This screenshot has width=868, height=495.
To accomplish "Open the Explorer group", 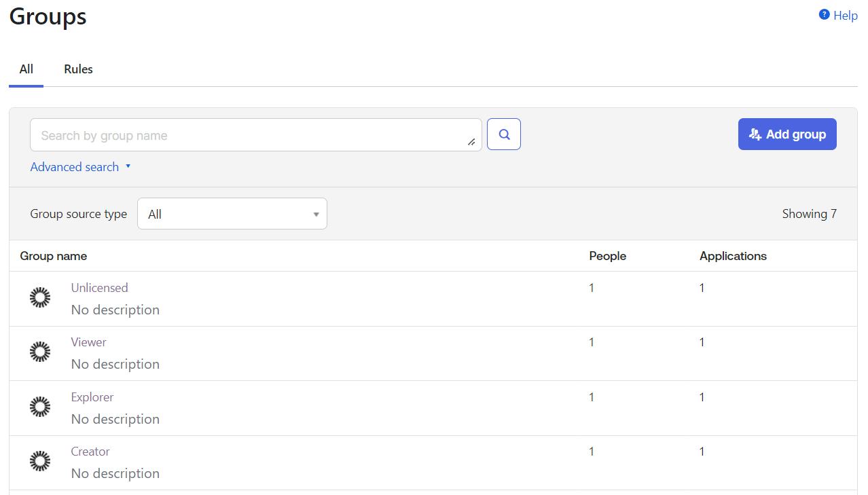I will coord(92,397).
